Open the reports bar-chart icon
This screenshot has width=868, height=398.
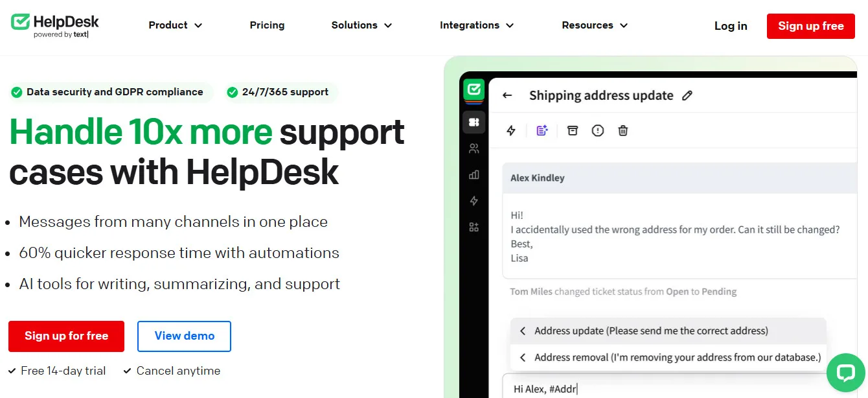[x=474, y=174]
